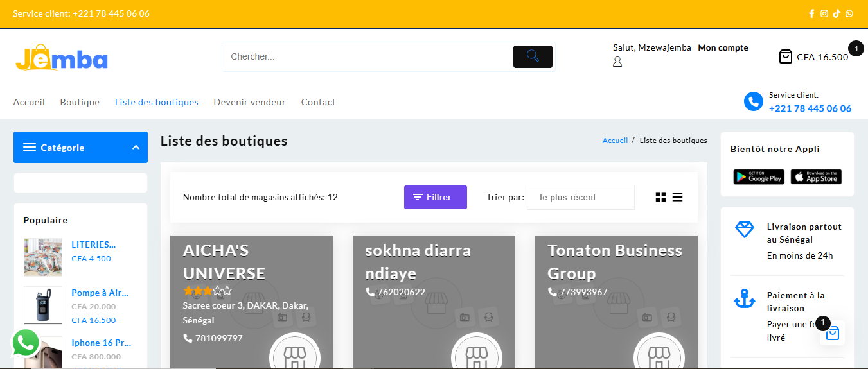Image resolution: width=868 pixels, height=369 pixels.
Task: Click the Accueil breadcrumb link
Action: click(615, 141)
